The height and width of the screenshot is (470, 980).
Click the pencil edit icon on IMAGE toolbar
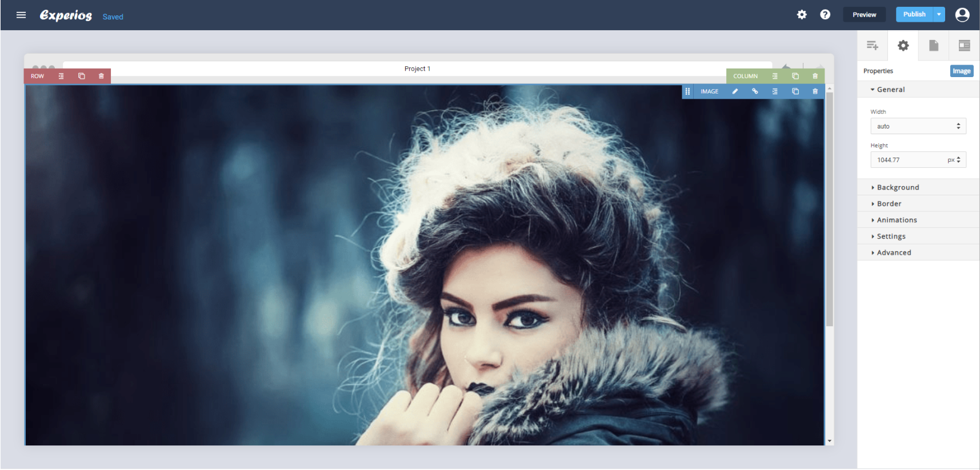735,91
